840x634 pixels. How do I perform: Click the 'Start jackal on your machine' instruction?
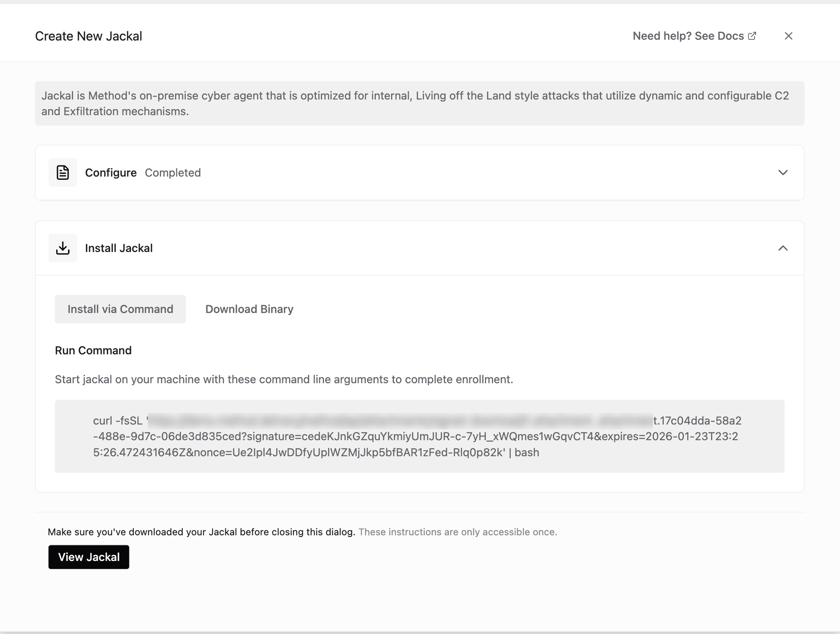click(284, 379)
